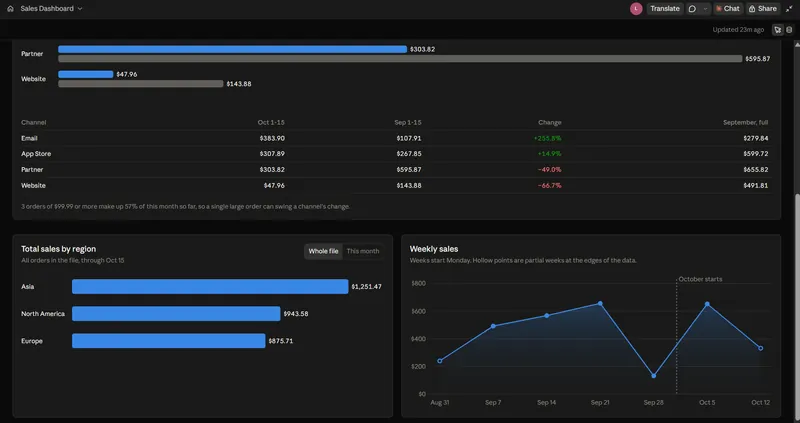Click the Asia region bar
800x423 pixels.
pos(210,286)
